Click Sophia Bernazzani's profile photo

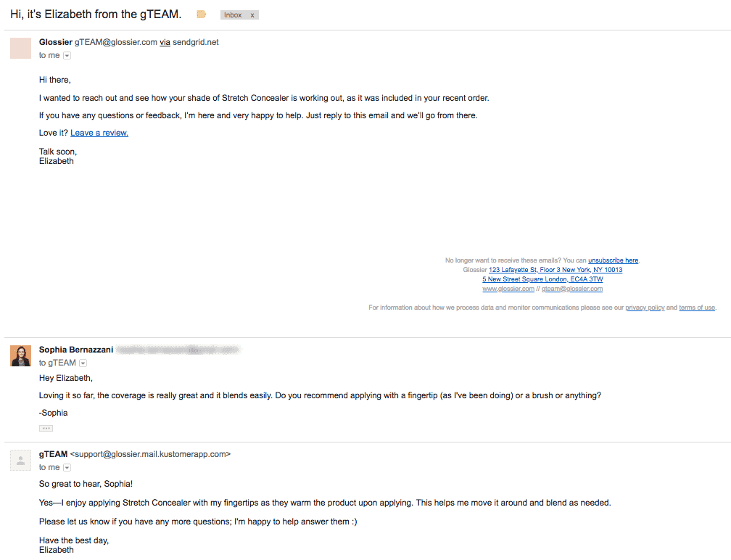pos(20,355)
